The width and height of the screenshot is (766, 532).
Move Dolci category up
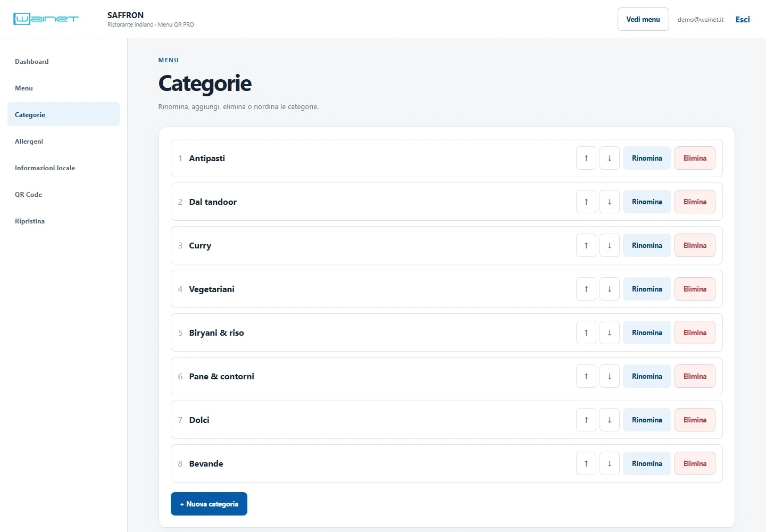click(586, 420)
